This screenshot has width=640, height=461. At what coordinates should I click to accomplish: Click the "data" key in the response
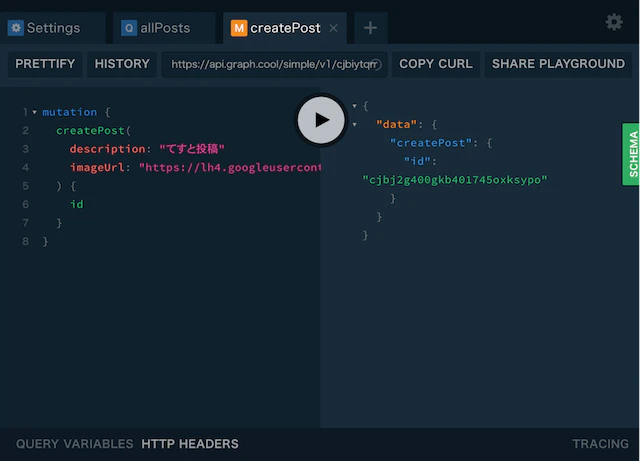(x=396, y=124)
